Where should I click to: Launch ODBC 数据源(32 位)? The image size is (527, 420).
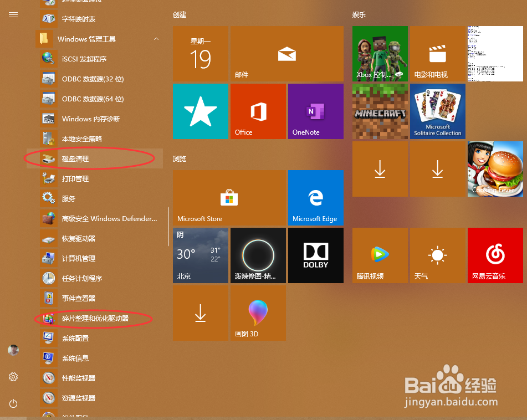[x=95, y=79]
